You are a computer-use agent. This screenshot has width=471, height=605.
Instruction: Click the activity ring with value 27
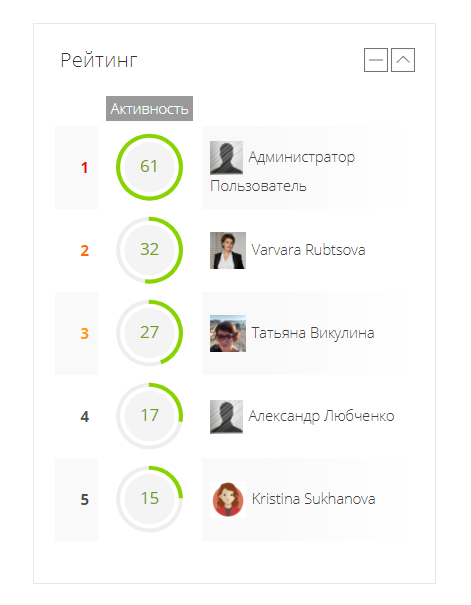pos(149,333)
